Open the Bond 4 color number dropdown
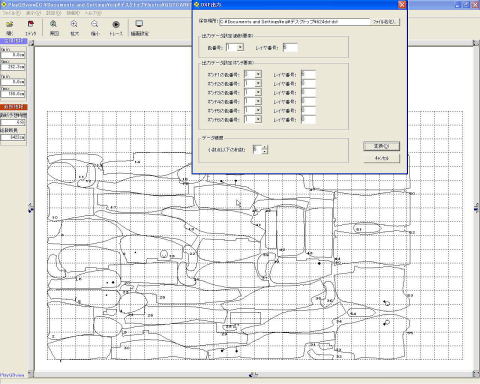 (x=258, y=101)
